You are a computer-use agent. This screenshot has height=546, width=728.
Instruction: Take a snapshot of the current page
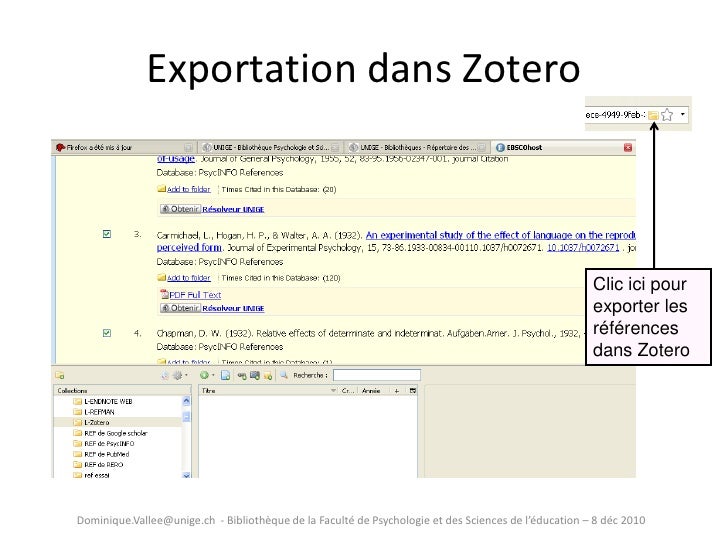(255, 375)
